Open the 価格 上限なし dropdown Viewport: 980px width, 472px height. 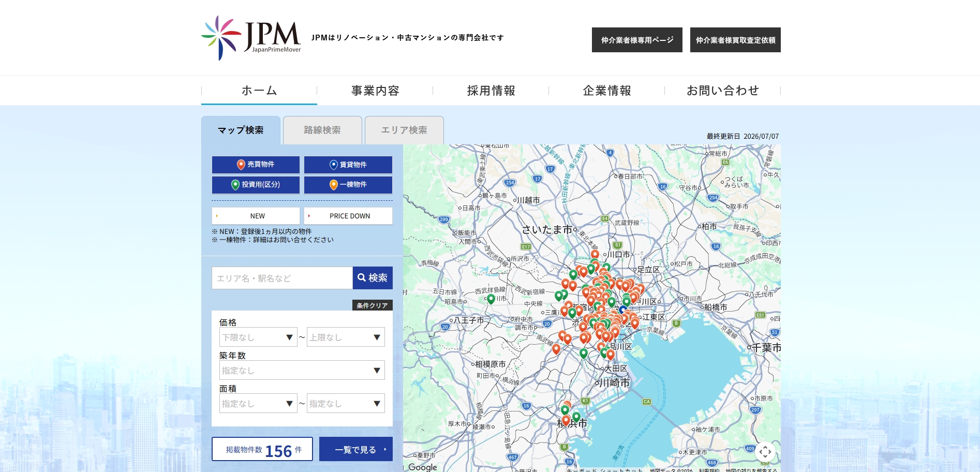[346, 337]
